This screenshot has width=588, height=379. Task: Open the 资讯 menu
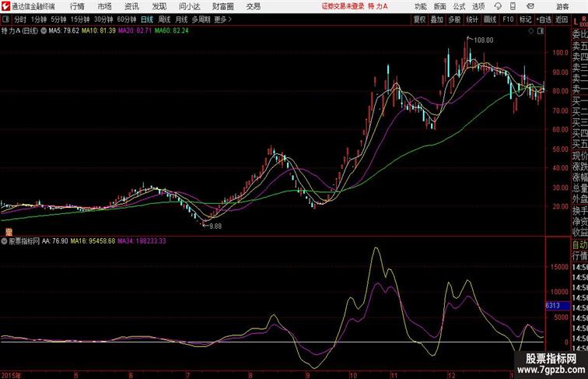tap(131, 6)
